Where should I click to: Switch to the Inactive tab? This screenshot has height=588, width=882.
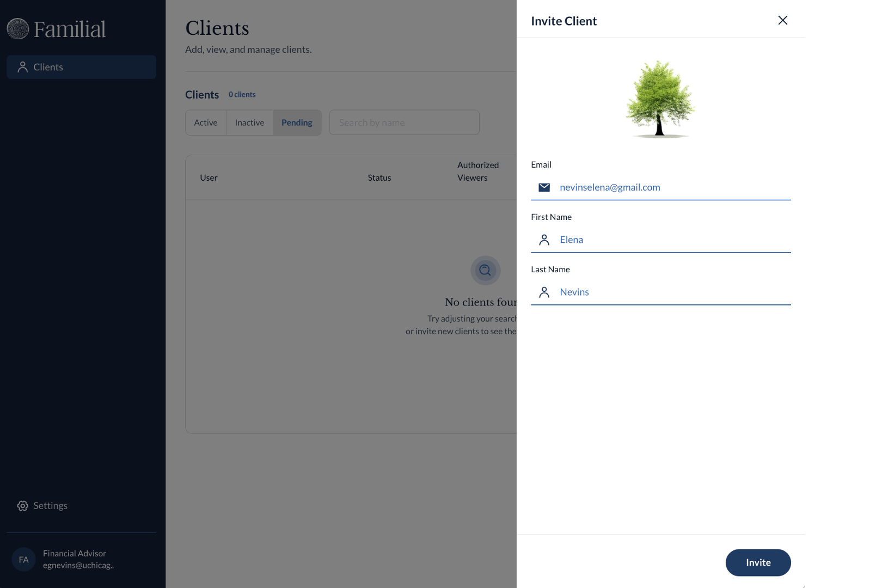(249, 122)
